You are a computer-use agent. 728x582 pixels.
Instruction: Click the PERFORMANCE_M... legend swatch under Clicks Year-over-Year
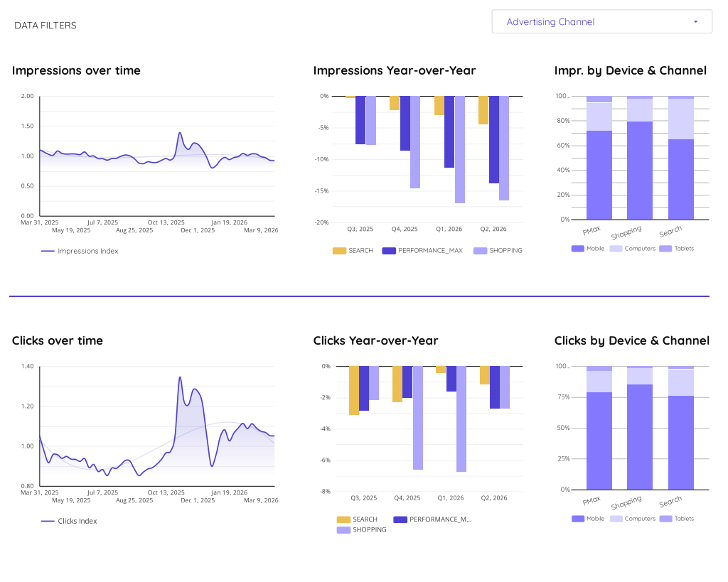[x=400, y=519]
